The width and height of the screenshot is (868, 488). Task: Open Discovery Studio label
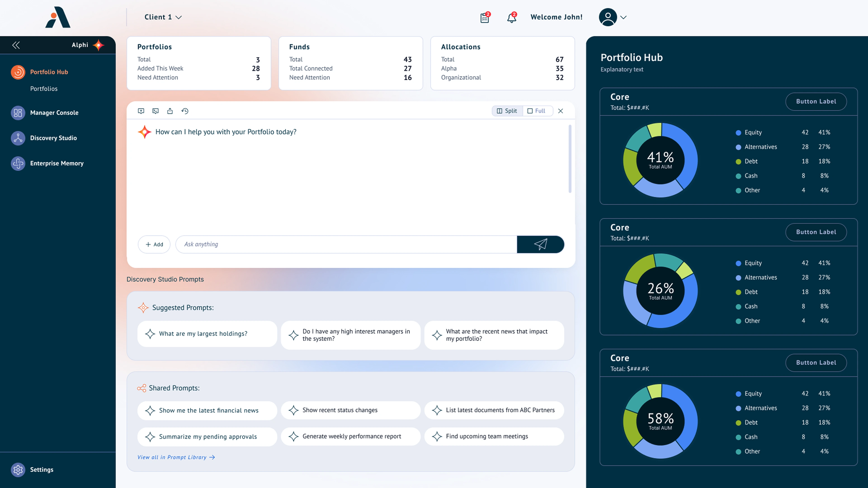click(54, 138)
